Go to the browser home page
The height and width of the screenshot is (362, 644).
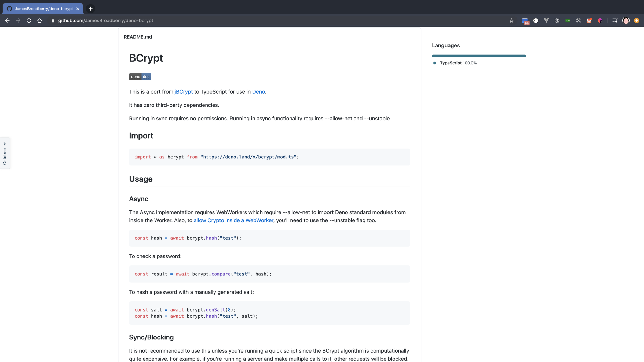[x=40, y=20]
